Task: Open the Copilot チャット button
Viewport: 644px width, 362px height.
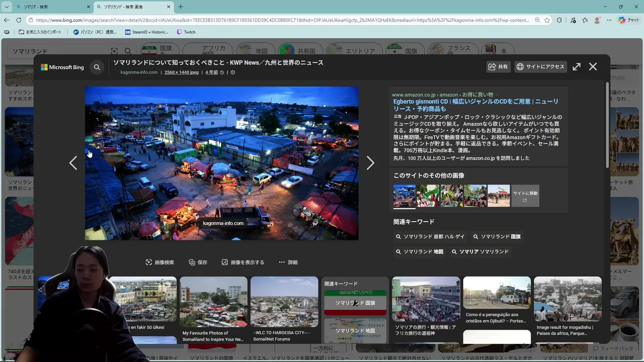Action: 629,20
